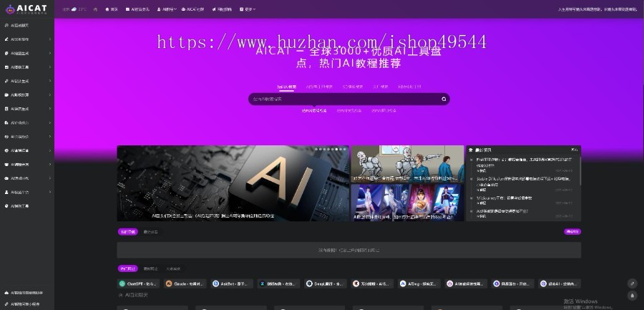Viewport: 644px width, 310px height.
Task: Click the empty navigation notice banner link
Action: coord(348,250)
